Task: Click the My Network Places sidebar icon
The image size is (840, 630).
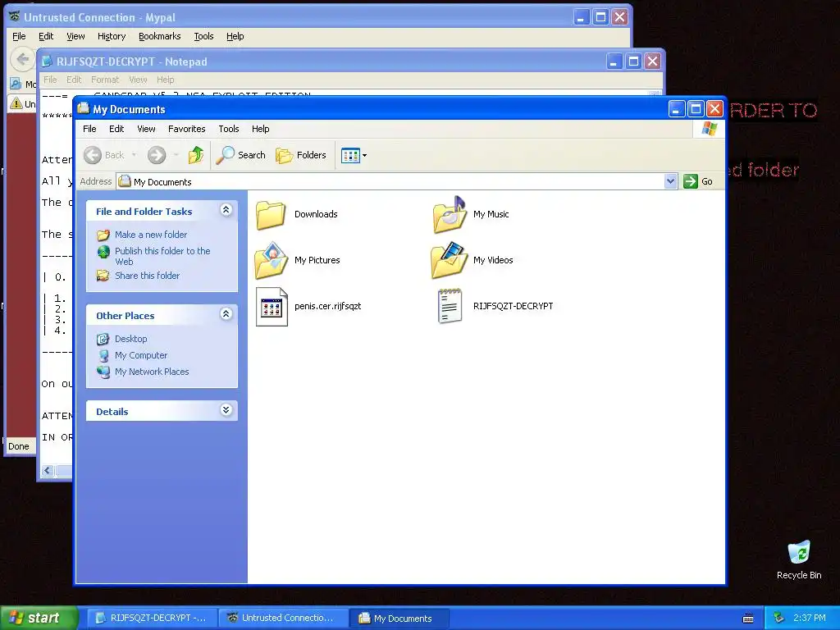Action: pyautogui.click(x=103, y=372)
